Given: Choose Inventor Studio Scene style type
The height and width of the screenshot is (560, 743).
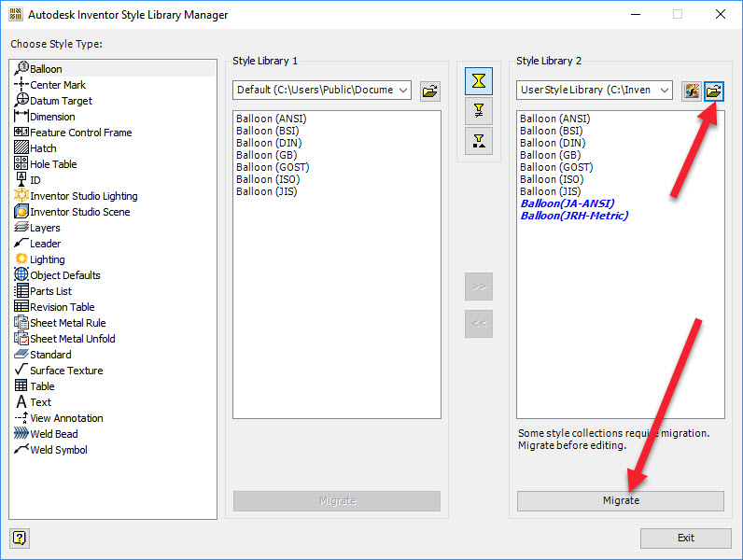Looking at the screenshot, I should (72, 212).
